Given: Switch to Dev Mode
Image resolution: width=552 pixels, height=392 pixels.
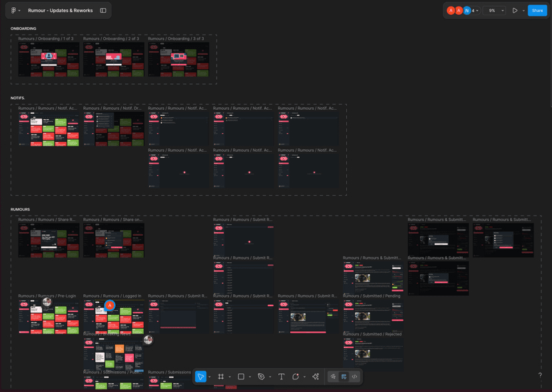Looking at the screenshot, I should point(354,377).
